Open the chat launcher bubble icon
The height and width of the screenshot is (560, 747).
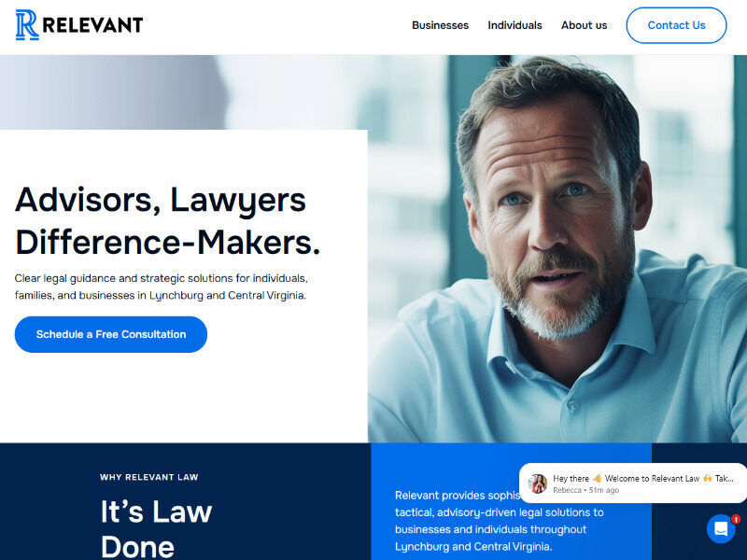(x=721, y=528)
